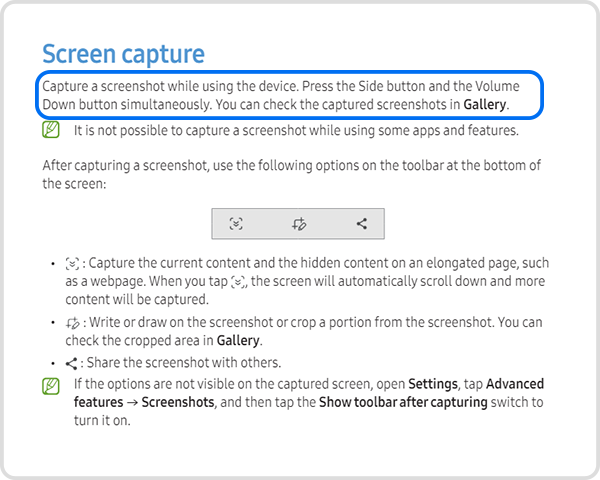Tap the draw and crop icon in the gray toolbar

(298, 224)
